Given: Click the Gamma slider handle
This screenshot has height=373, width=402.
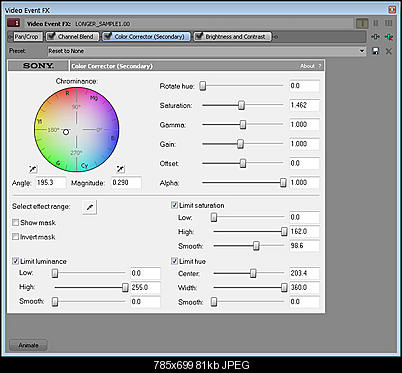Looking at the screenshot, I should [x=243, y=125].
